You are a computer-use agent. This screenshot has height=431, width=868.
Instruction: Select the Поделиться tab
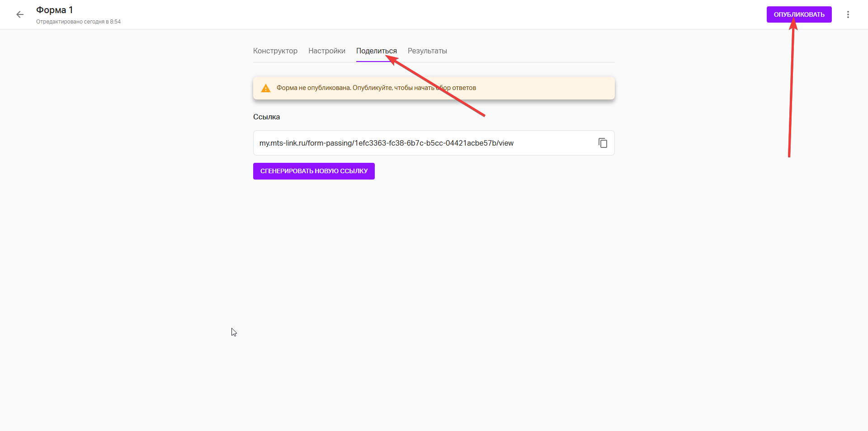tap(376, 51)
